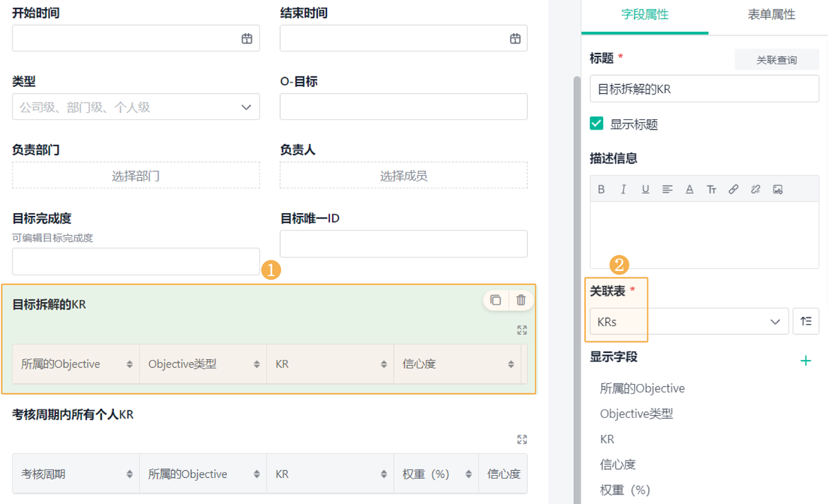Copy the 目标拆解的KR field
The image size is (828, 504).
[495, 300]
